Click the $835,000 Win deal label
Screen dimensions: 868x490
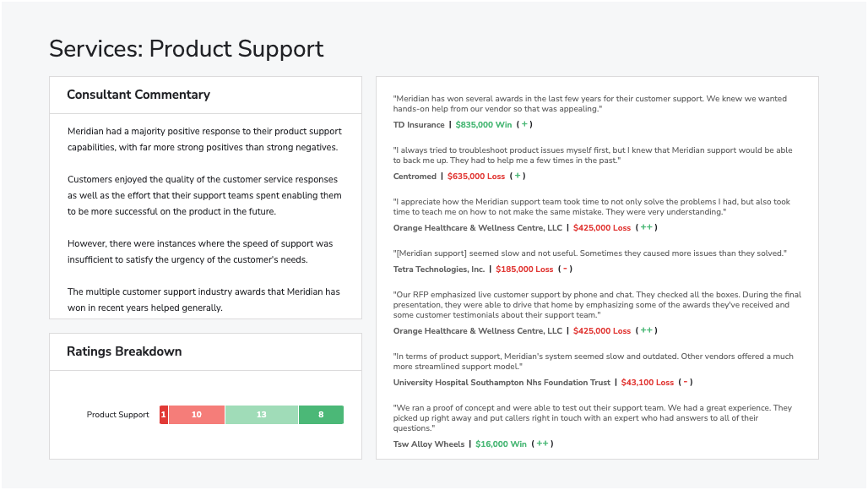pyautogui.click(x=483, y=125)
